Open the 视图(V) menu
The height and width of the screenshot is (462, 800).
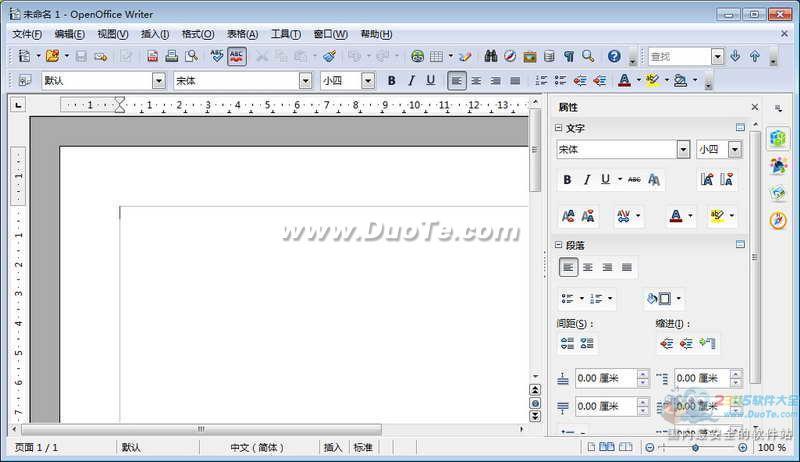pyautogui.click(x=113, y=34)
